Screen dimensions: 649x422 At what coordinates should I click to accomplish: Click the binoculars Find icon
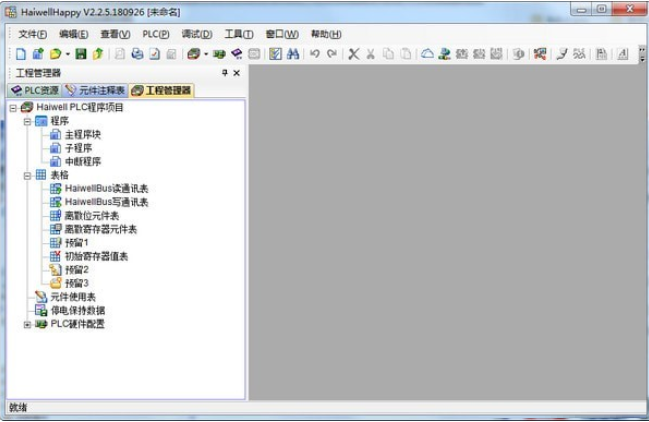tap(293, 54)
